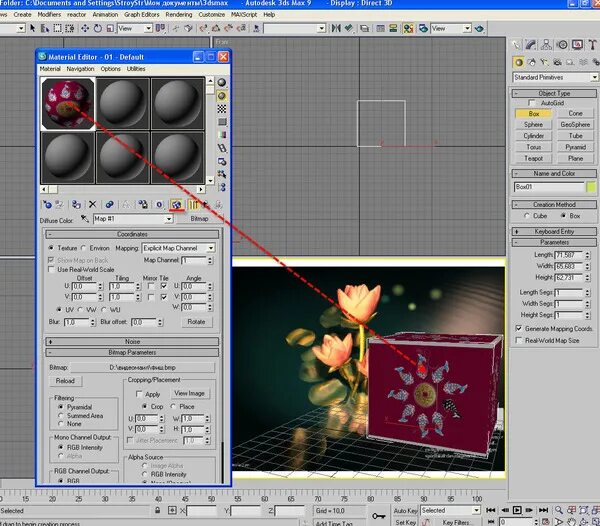Enable Use Real-World Scale checkbox
Viewport: 600px width, 526px height.
pyautogui.click(x=51, y=269)
